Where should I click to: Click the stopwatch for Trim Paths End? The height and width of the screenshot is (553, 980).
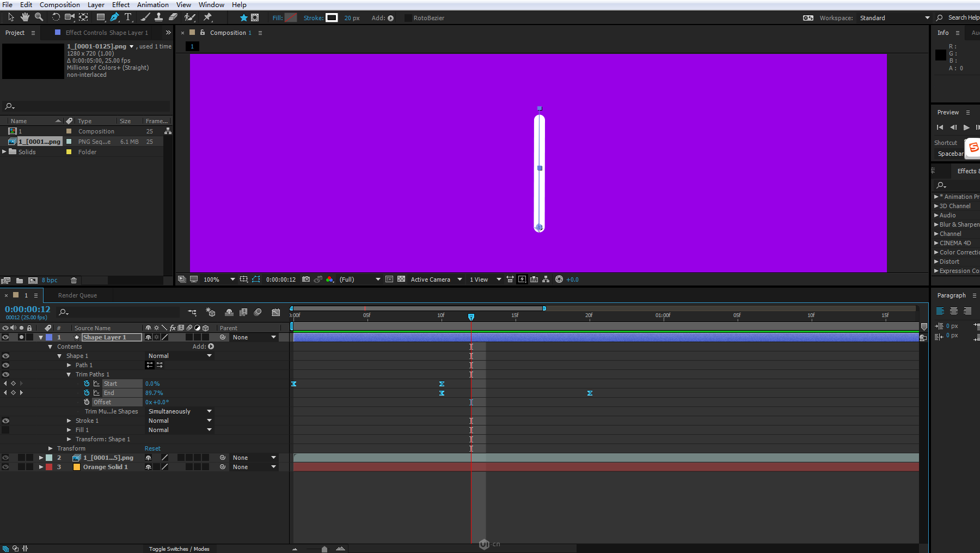click(87, 393)
